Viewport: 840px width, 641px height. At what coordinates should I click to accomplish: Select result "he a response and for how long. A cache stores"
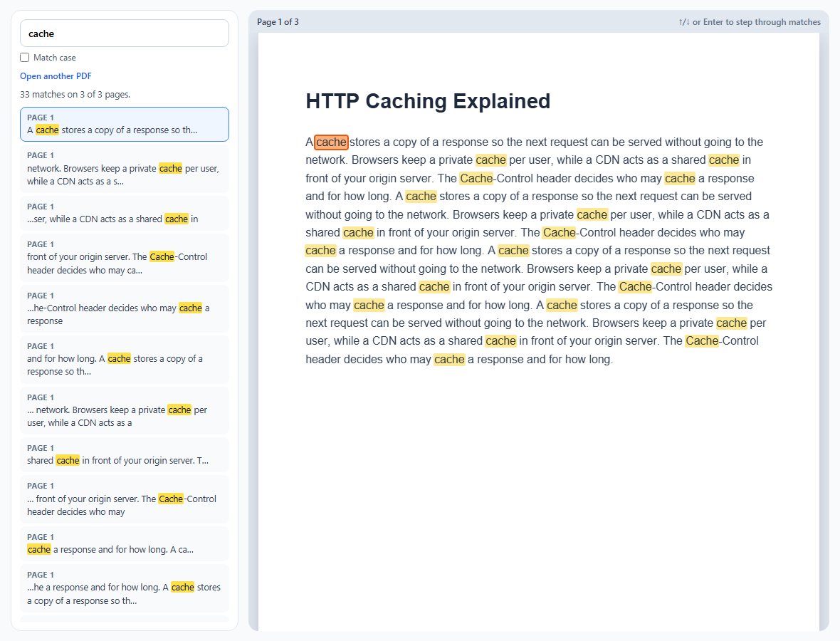click(x=125, y=588)
